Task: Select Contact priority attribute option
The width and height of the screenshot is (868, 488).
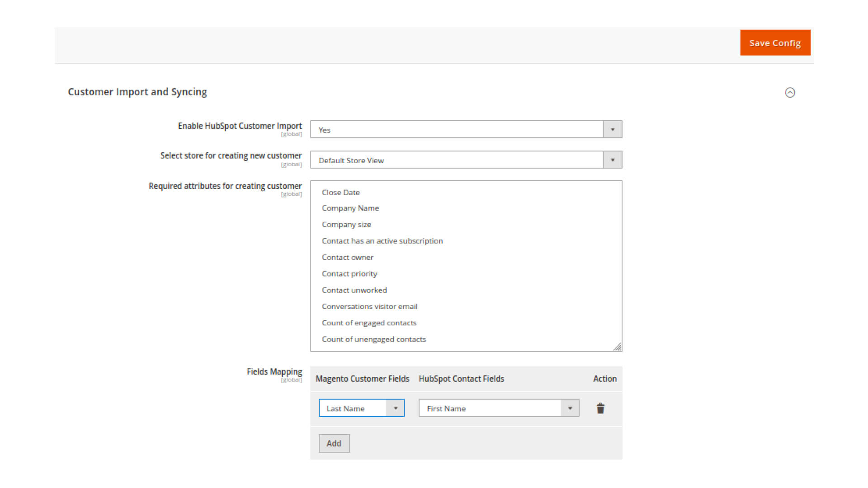Action: [349, 274]
